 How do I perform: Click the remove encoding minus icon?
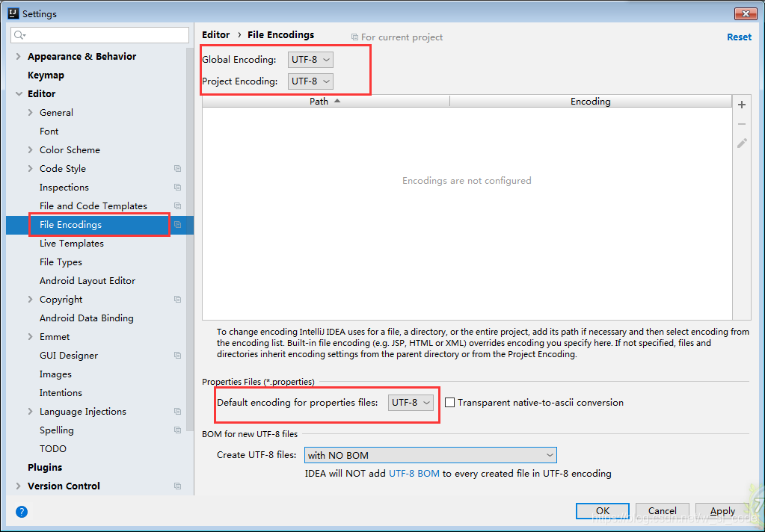click(742, 124)
